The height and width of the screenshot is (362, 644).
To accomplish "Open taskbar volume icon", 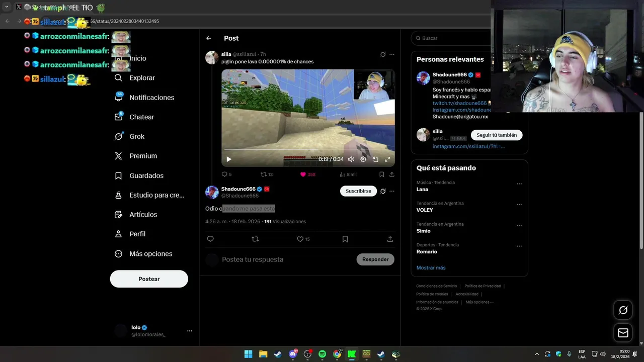I will (603, 354).
